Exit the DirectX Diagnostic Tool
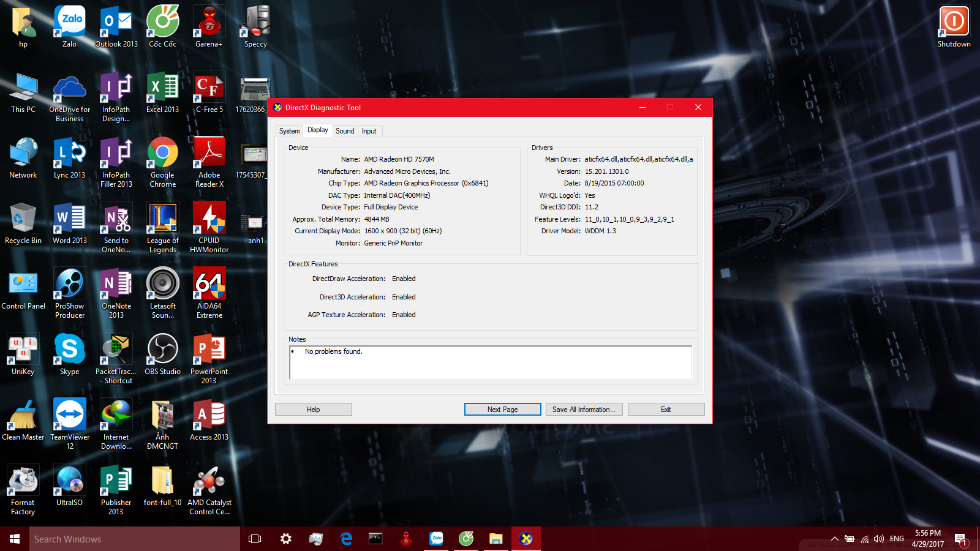Viewport: 980px width, 551px height. pyautogui.click(x=666, y=410)
